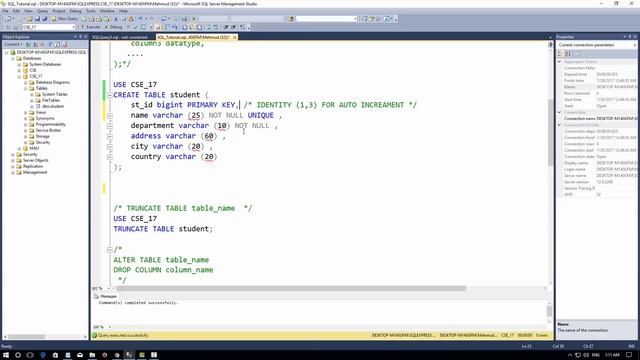Screen dimensions: 640x360
Task: Click the Cortana search circle on taskbar
Action: coord(18,355)
